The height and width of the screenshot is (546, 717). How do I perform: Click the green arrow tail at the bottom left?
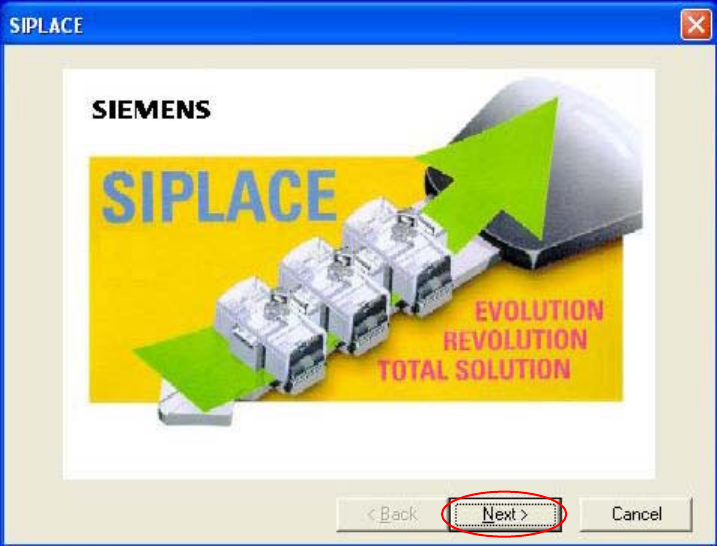coord(201,366)
